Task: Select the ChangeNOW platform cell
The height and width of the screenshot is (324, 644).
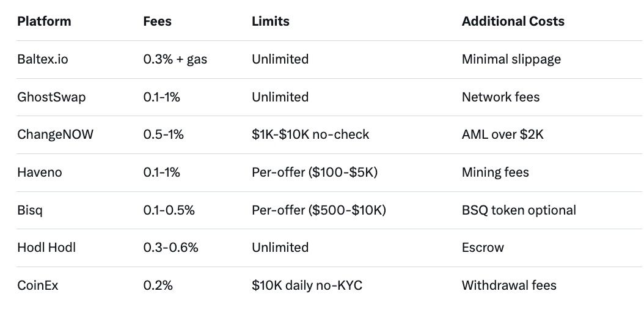Action: (x=56, y=134)
